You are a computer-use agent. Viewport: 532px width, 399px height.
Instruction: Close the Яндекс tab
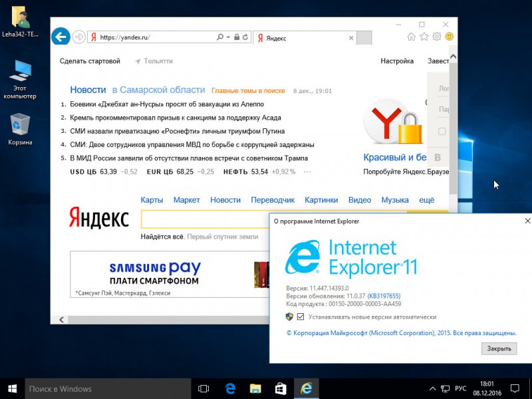tap(351, 38)
